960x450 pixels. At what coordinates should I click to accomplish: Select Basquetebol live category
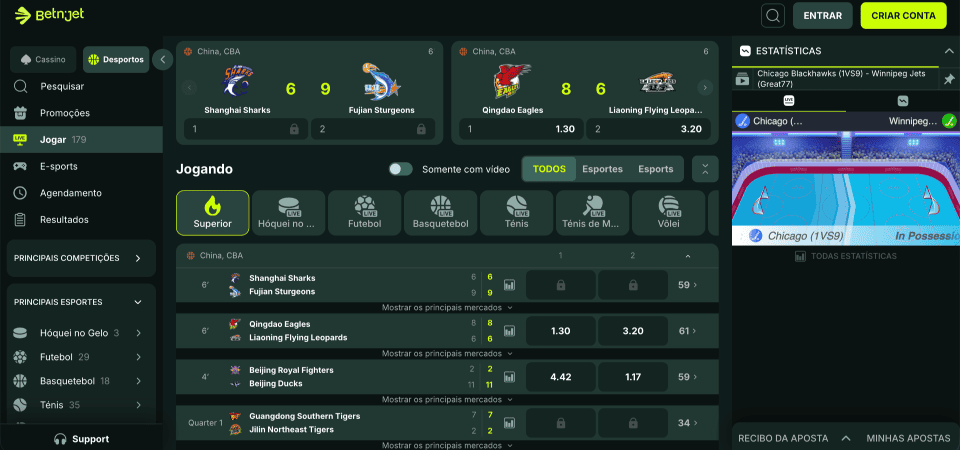[440, 213]
